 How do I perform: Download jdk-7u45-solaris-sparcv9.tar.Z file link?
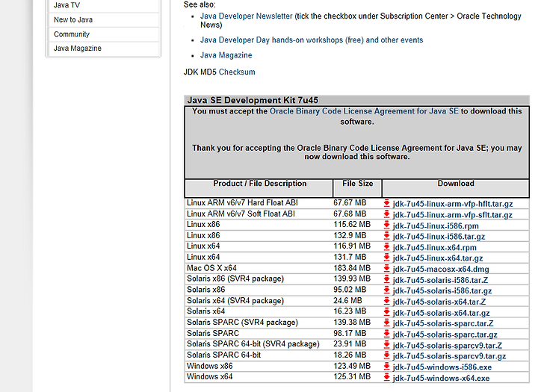[x=448, y=346]
